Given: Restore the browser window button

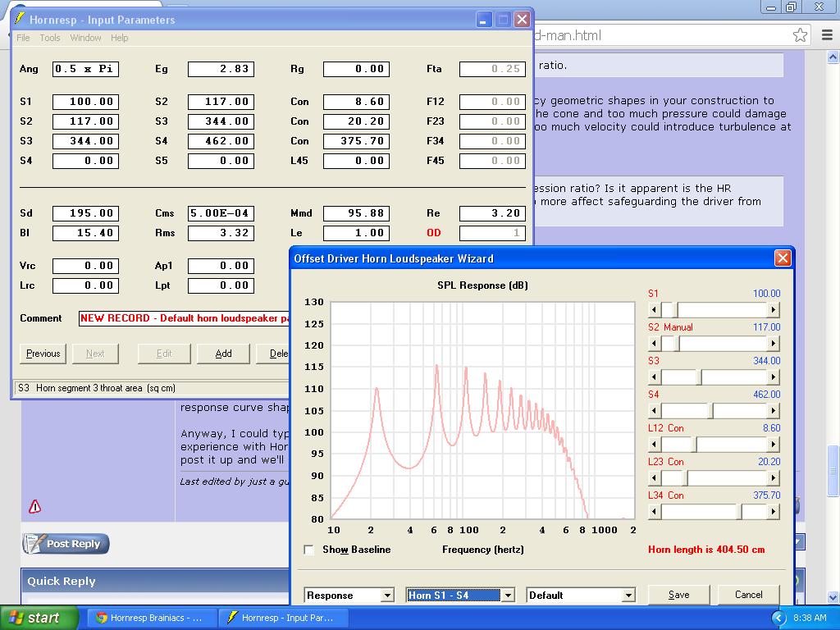Looking at the screenshot, I should [792, 7].
